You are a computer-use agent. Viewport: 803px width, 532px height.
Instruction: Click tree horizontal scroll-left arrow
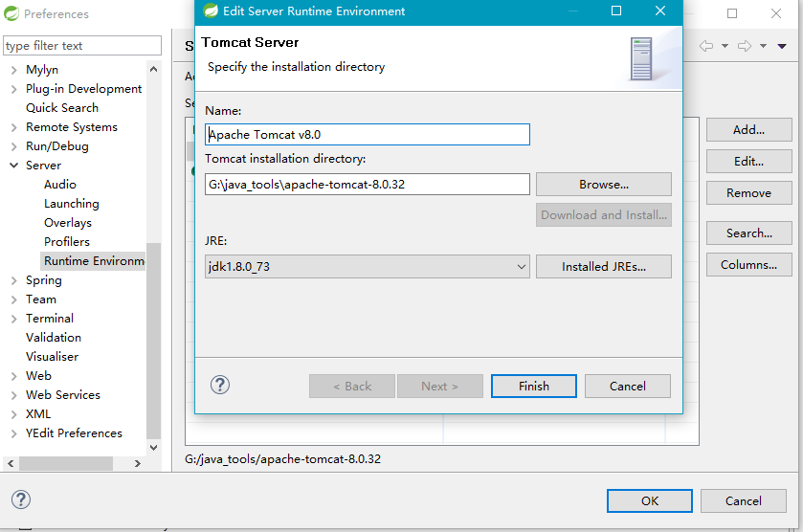(11, 463)
